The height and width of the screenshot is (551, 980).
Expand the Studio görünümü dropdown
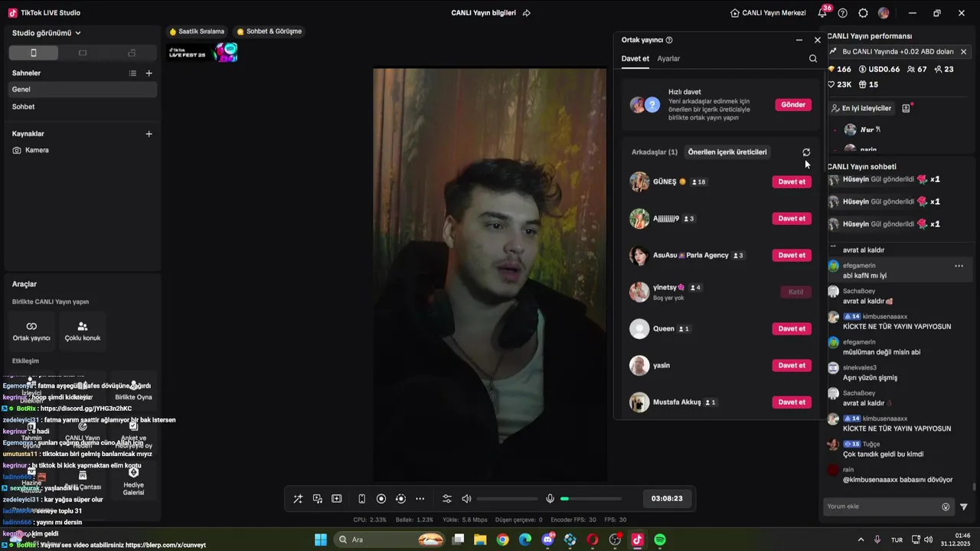(47, 33)
